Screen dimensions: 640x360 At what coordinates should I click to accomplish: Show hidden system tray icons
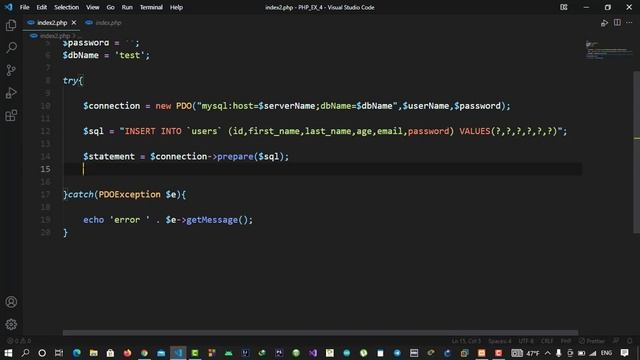[x=548, y=353]
